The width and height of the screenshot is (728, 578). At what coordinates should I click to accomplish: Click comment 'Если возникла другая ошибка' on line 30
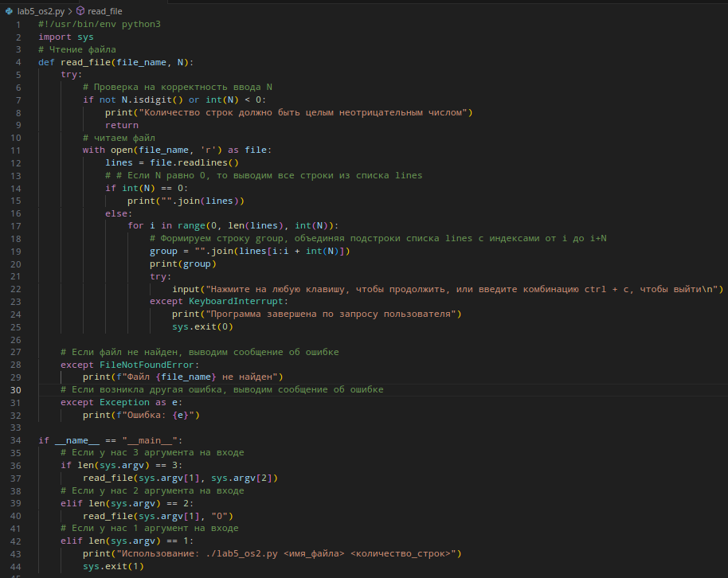pos(147,389)
